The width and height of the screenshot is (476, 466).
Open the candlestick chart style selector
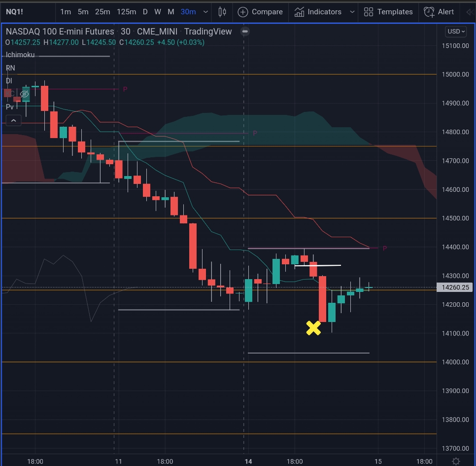point(222,12)
